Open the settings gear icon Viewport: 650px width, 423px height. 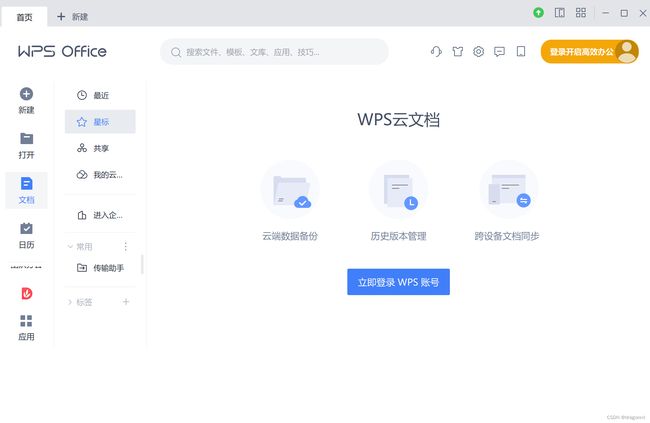478,51
